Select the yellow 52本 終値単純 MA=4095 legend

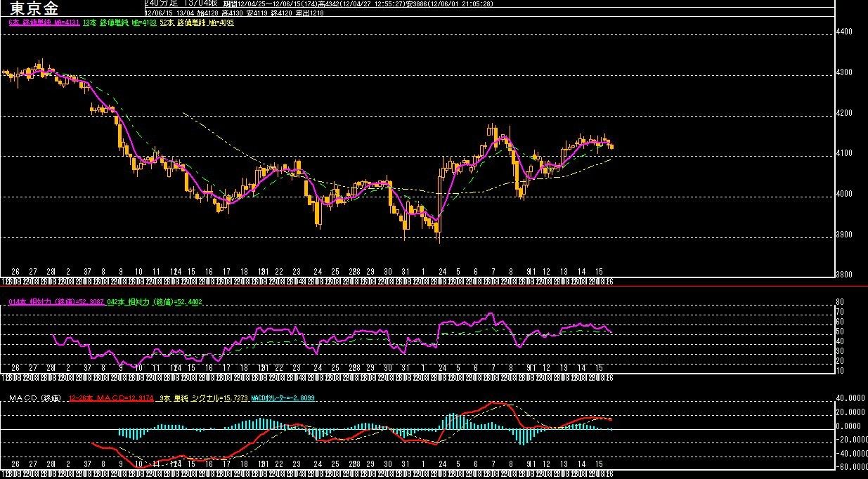pos(197,22)
